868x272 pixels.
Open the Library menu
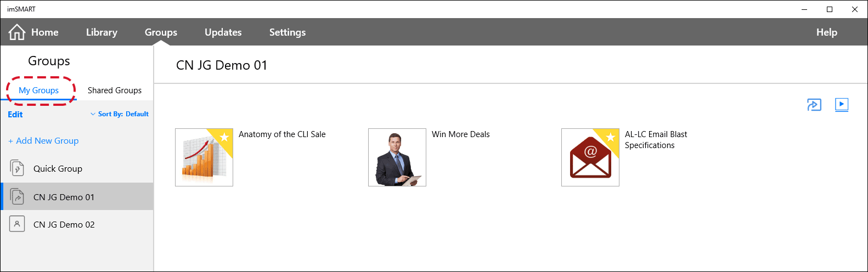(x=102, y=32)
